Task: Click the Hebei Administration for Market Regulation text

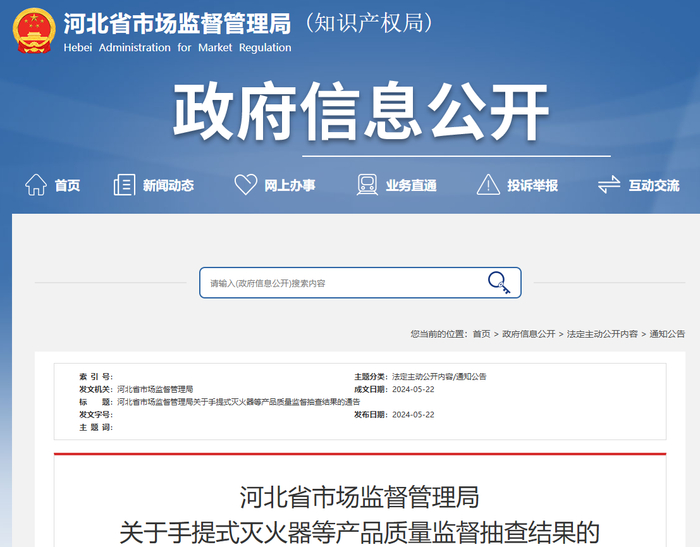Action: [177, 47]
